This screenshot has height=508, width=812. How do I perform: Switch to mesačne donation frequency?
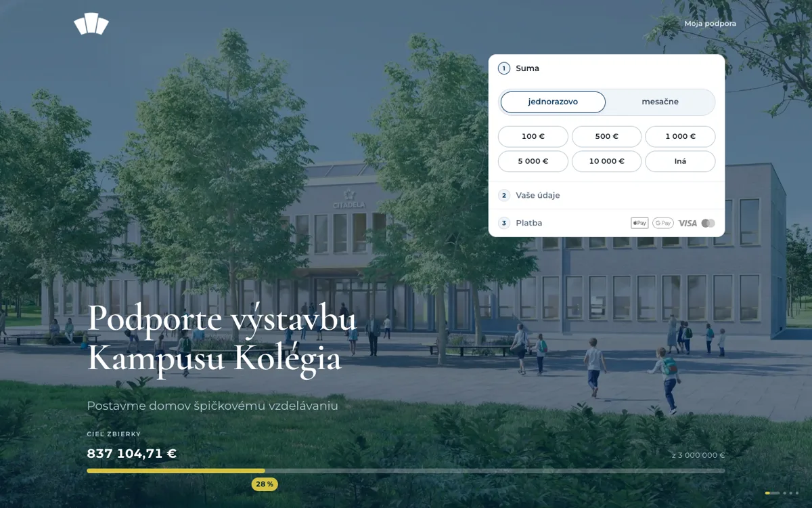click(660, 102)
